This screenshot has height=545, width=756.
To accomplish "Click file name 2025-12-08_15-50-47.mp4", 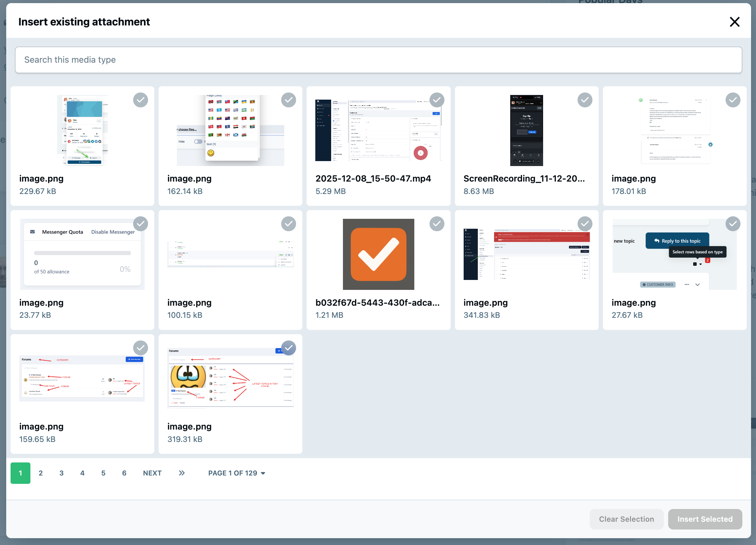I will click(x=373, y=179).
